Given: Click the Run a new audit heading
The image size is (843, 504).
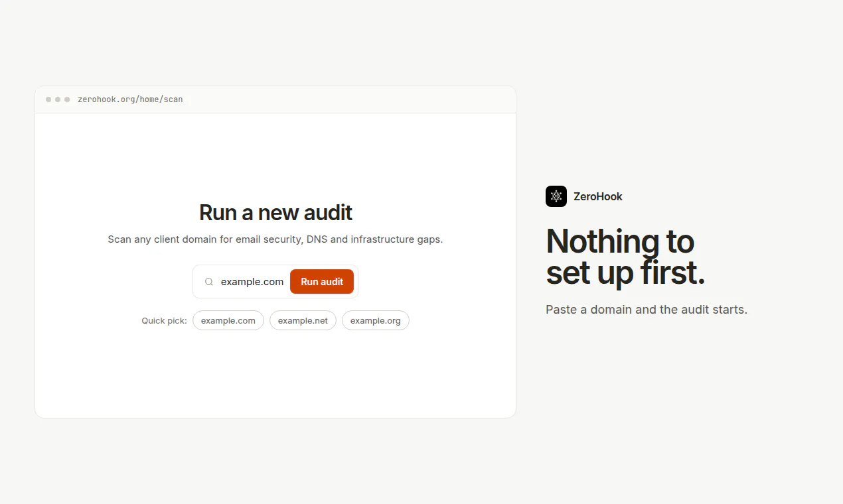Looking at the screenshot, I should pos(275,213).
